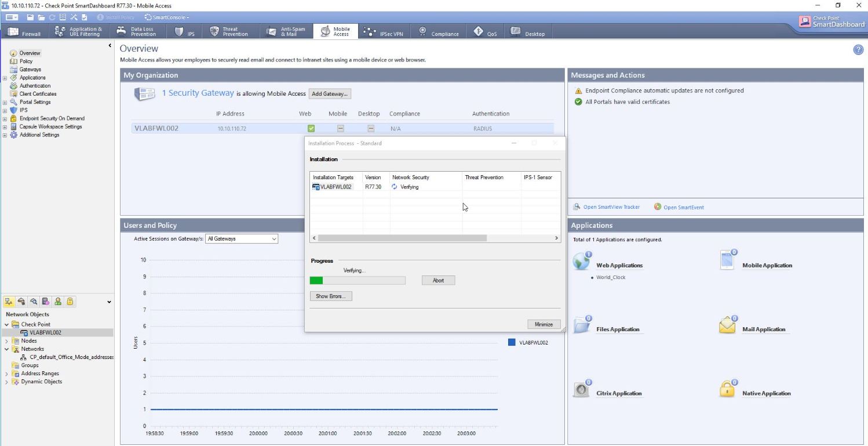
Task: Click the Save icon in top toolbar
Action: pyautogui.click(x=30, y=17)
